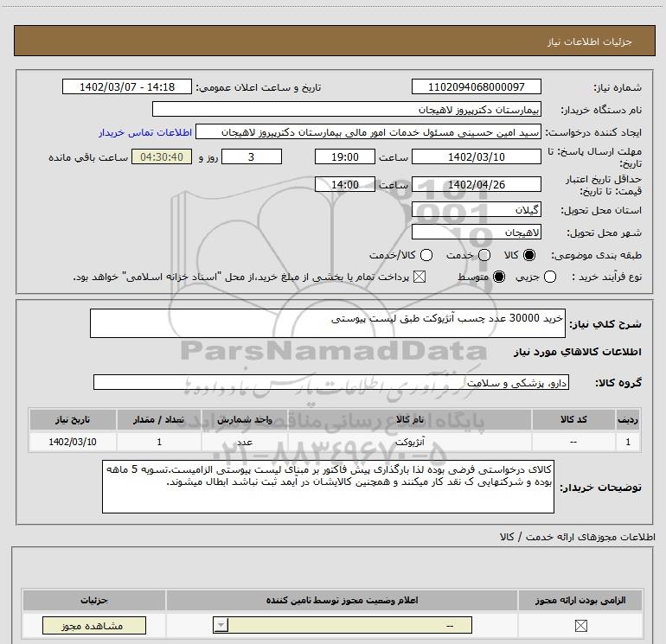Click the جزئیات اطلاعات نیاز title bar

coord(334,41)
